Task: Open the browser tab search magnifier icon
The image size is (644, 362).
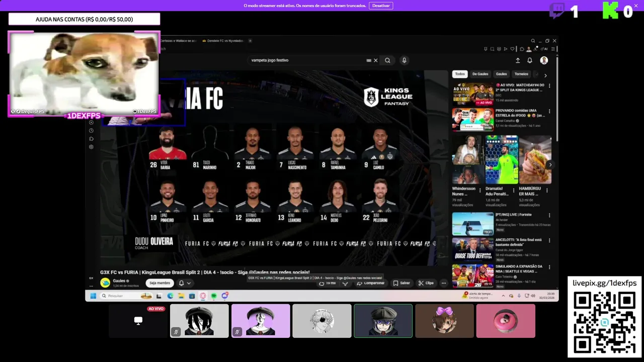Action: (533, 41)
